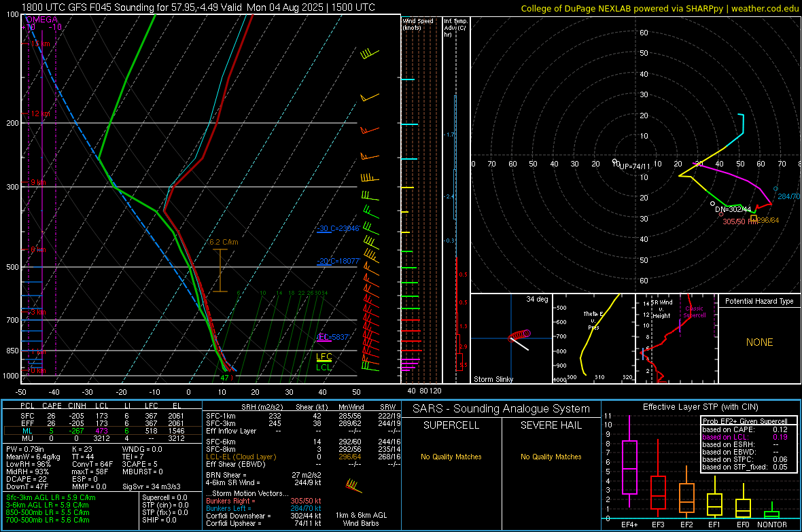Screen dimensions: 802x532
Task: Click the magenta "OMEGA" label
Action: 41,20
